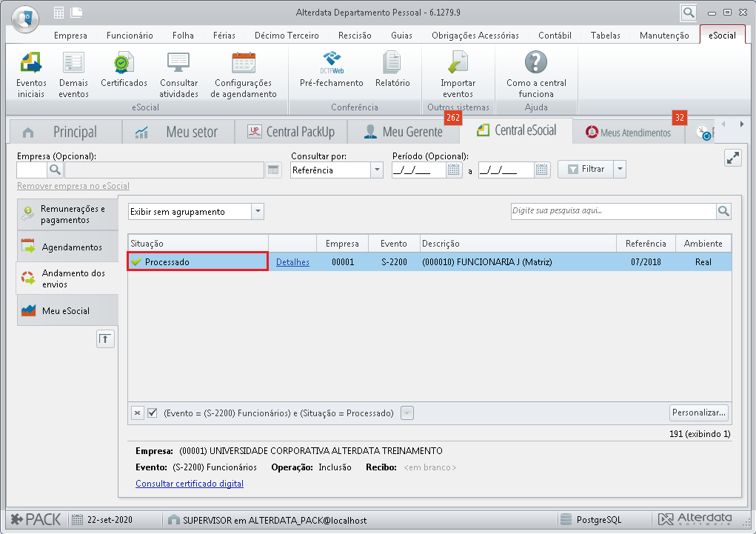This screenshot has height=534, width=756.
Task: Remove the active grid filter with the X
Action: click(x=138, y=413)
